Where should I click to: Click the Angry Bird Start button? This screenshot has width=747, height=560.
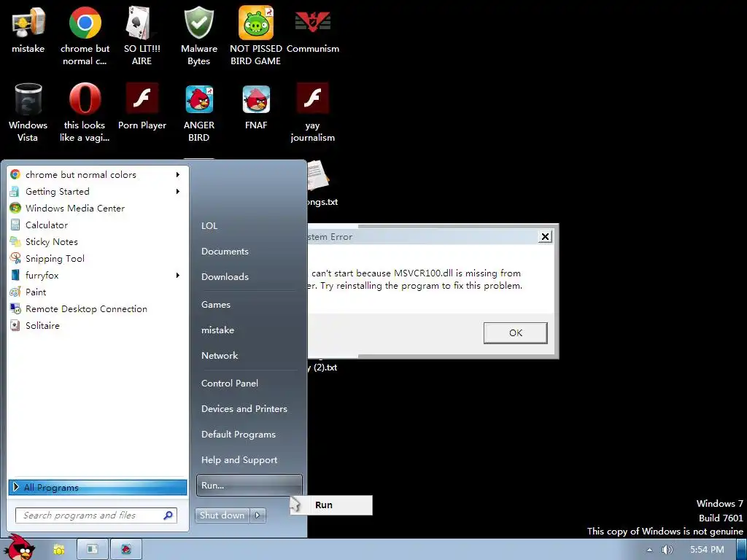point(20,547)
